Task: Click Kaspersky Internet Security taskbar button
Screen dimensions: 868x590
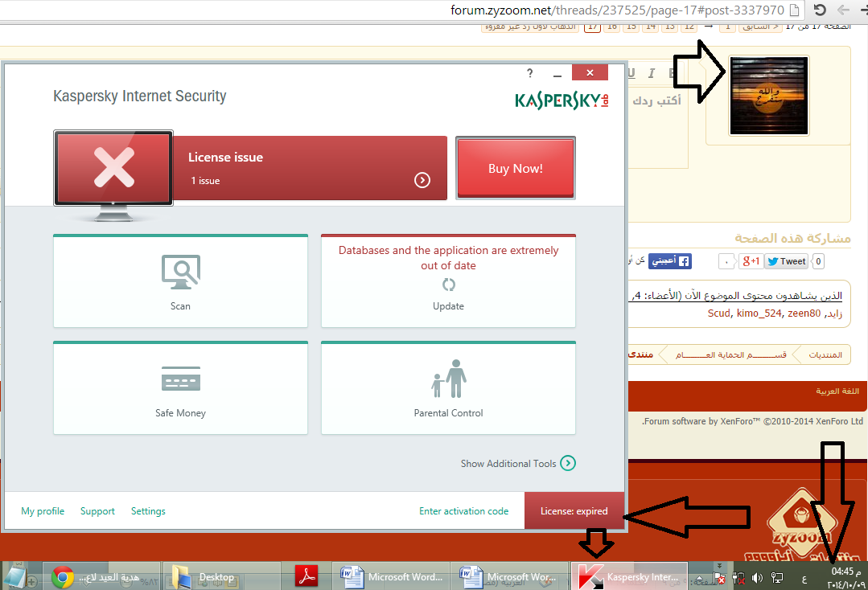Action: 629,576
